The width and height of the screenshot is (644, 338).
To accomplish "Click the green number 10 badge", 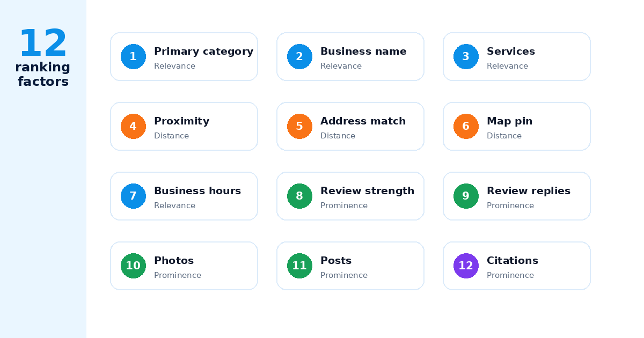I will point(133,266).
